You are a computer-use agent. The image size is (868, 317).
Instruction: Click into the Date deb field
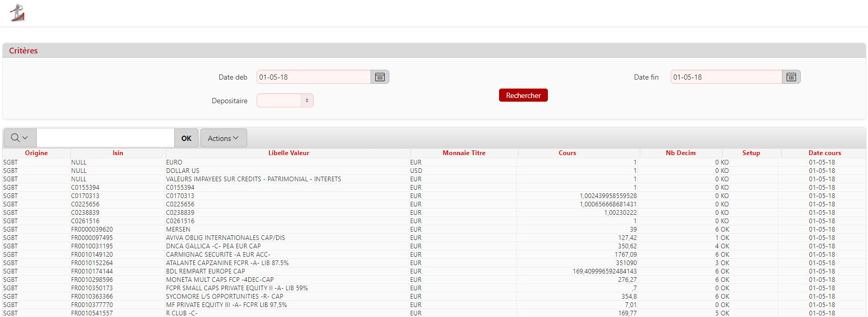(x=313, y=77)
